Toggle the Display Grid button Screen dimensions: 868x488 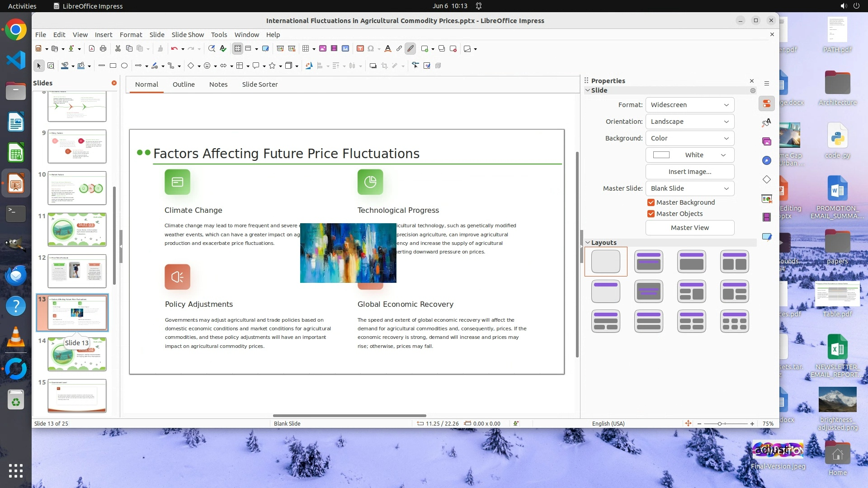238,48
